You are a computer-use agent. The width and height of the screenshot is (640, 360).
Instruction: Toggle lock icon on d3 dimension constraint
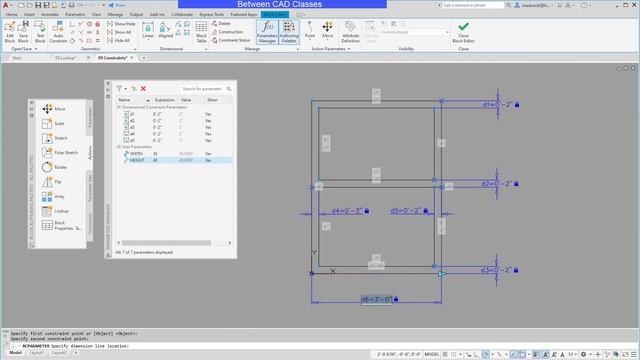[516, 270]
